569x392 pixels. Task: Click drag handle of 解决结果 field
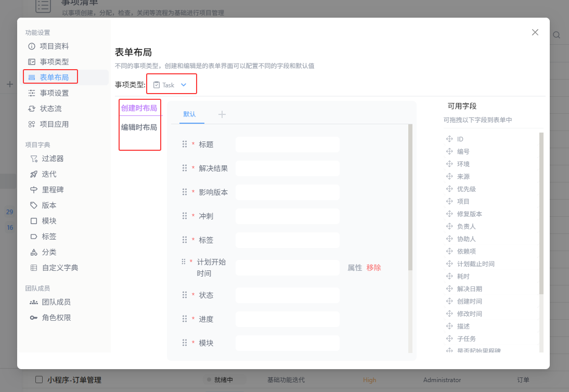[185, 168]
